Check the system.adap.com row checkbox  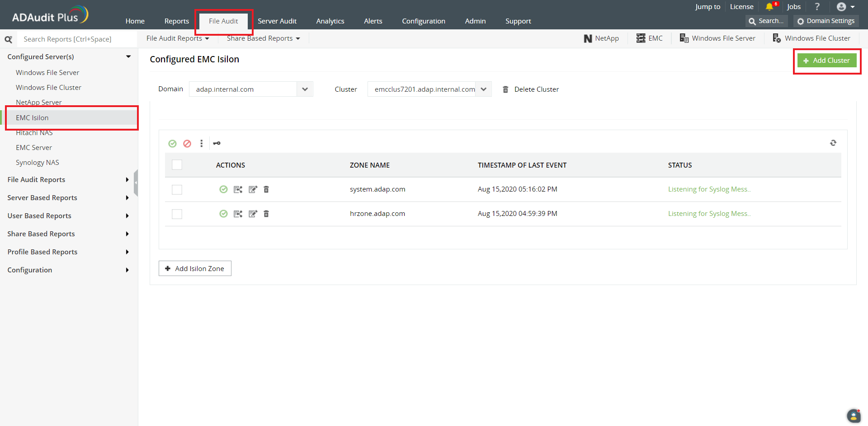(x=177, y=189)
